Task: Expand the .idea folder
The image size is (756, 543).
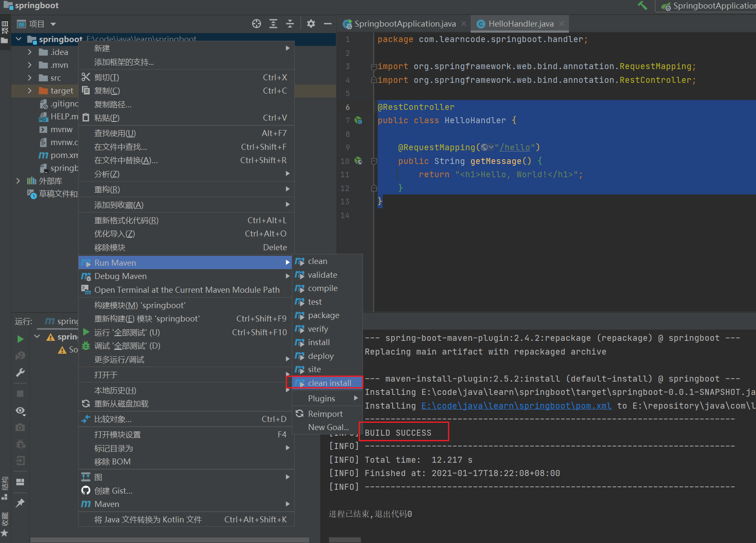Action: [30, 52]
